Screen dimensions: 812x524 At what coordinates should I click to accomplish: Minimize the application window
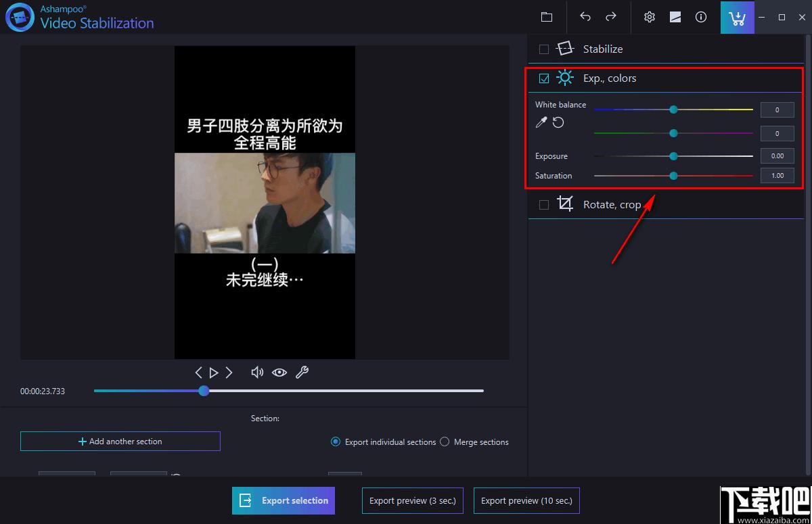[x=763, y=17]
